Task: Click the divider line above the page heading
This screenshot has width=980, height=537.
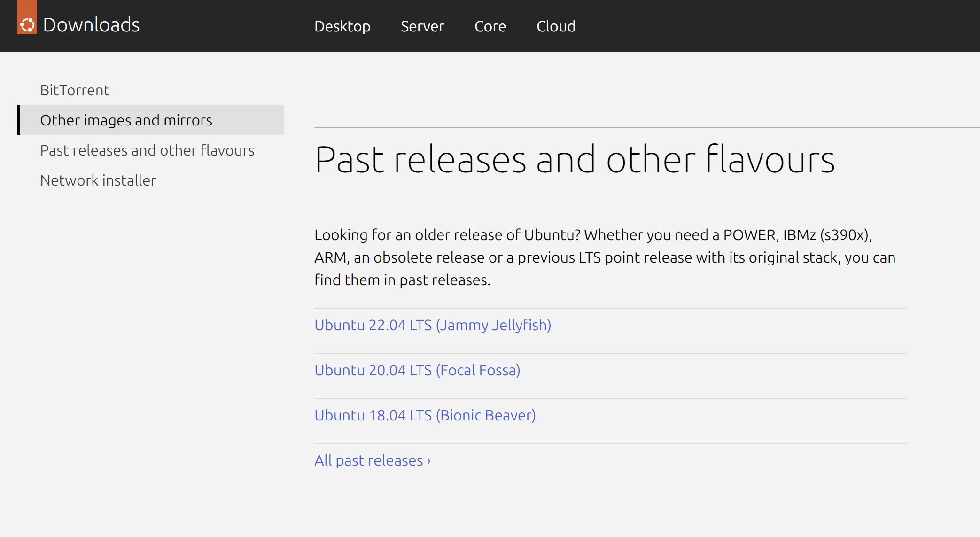Action: [x=646, y=127]
